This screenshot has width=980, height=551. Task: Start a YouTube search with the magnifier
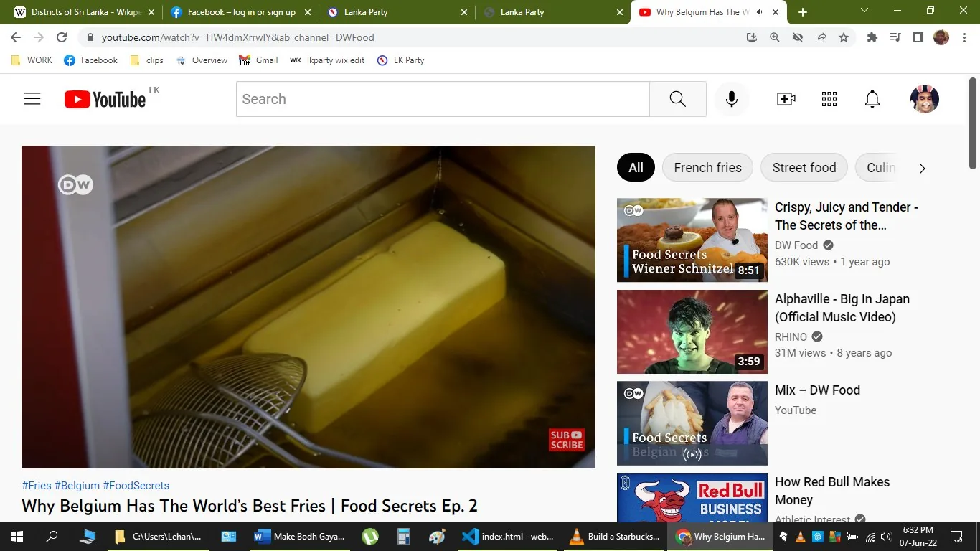pyautogui.click(x=677, y=98)
